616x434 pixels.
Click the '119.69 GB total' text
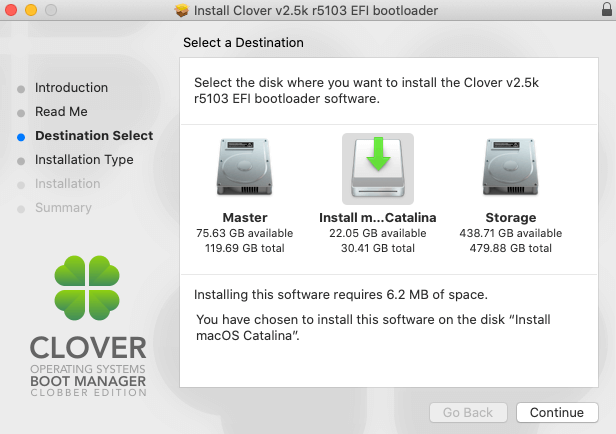coord(244,248)
